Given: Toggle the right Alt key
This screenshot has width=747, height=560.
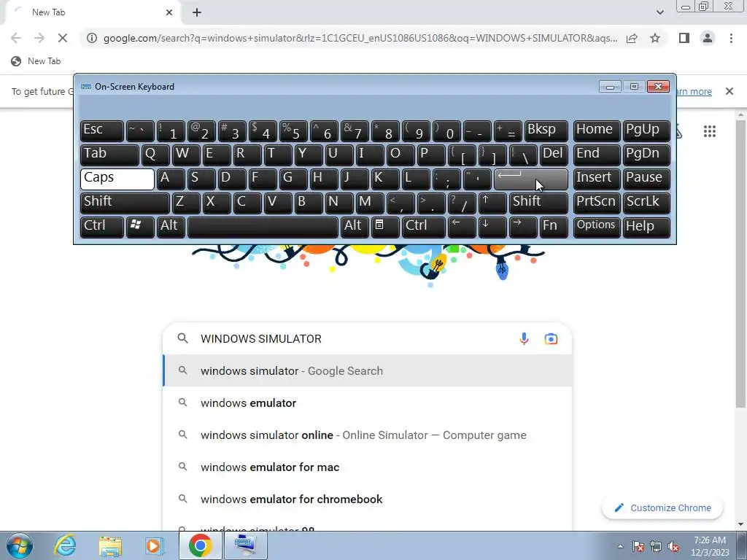Looking at the screenshot, I should [x=355, y=227].
